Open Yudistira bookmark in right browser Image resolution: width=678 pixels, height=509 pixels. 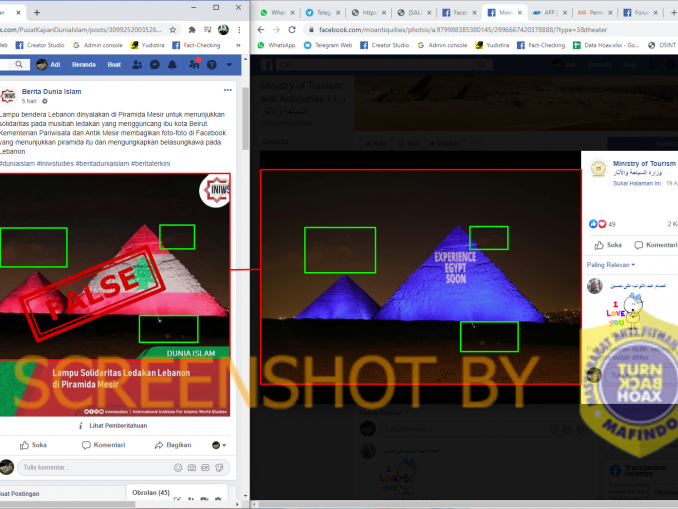click(492, 45)
